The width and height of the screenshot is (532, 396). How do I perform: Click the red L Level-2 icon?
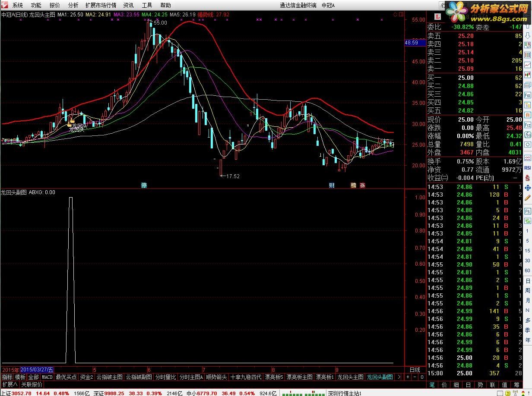(x=437, y=17)
